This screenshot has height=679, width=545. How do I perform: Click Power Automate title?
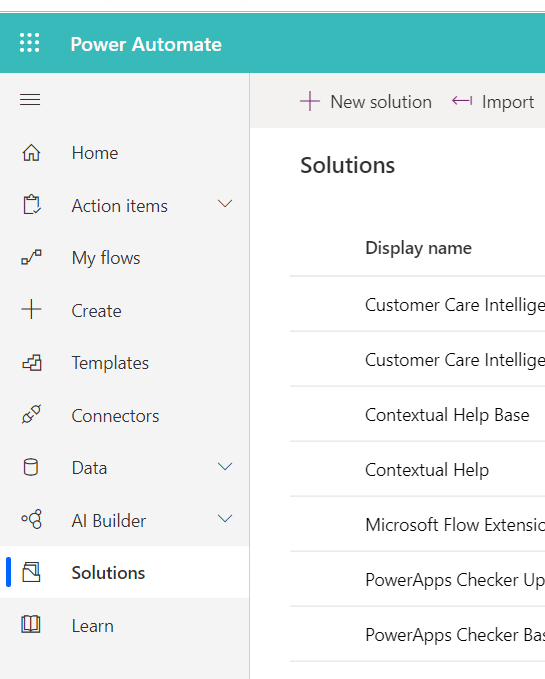pyautogui.click(x=146, y=44)
